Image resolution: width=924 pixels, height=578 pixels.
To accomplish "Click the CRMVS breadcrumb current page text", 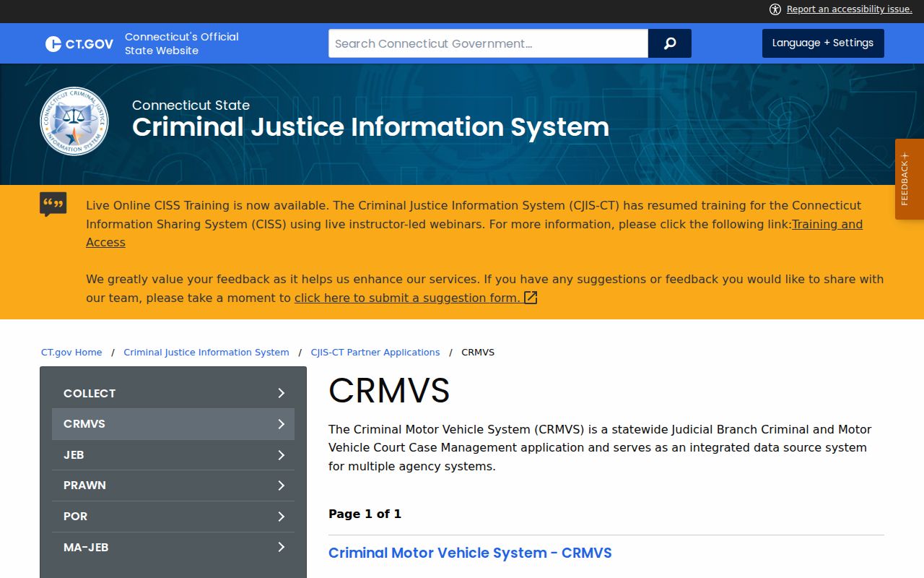I will coord(478,353).
